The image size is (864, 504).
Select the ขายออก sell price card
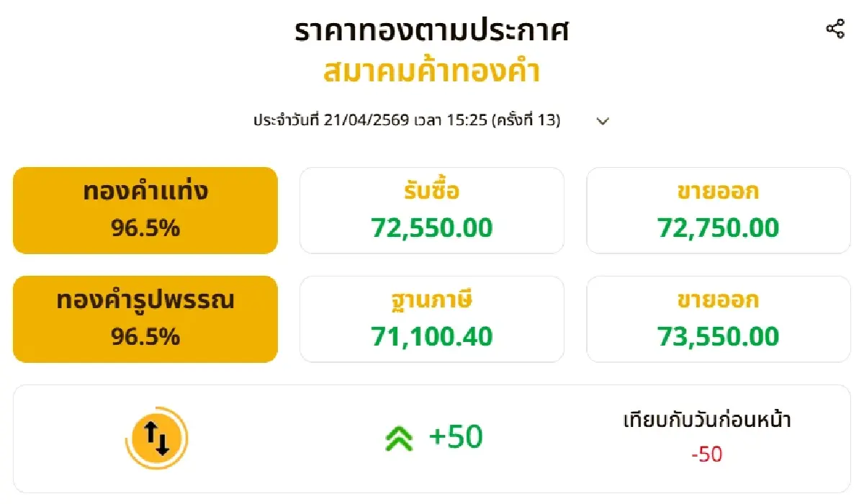[x=718, y=210]
